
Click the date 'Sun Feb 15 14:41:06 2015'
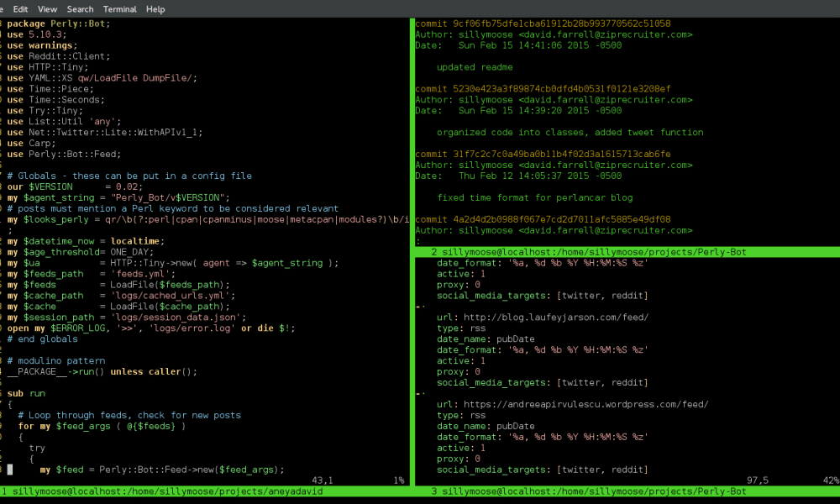(x=523, y=45)
